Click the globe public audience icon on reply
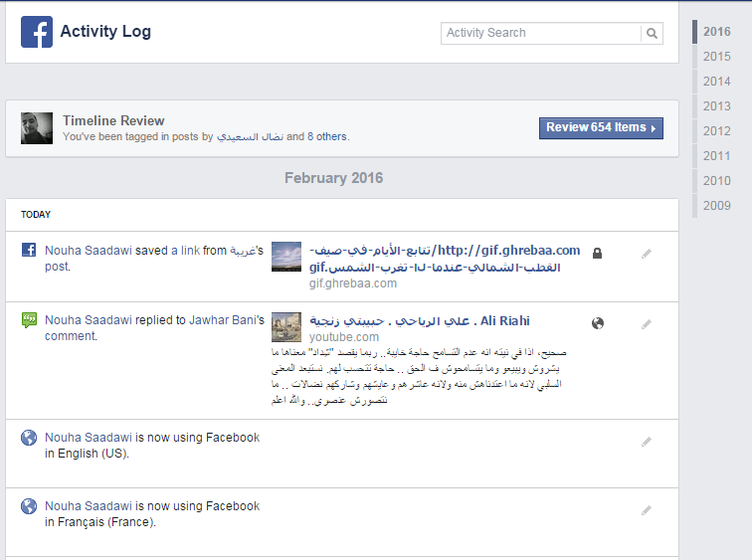Screen dimensions: 752x560 point(597,323)
